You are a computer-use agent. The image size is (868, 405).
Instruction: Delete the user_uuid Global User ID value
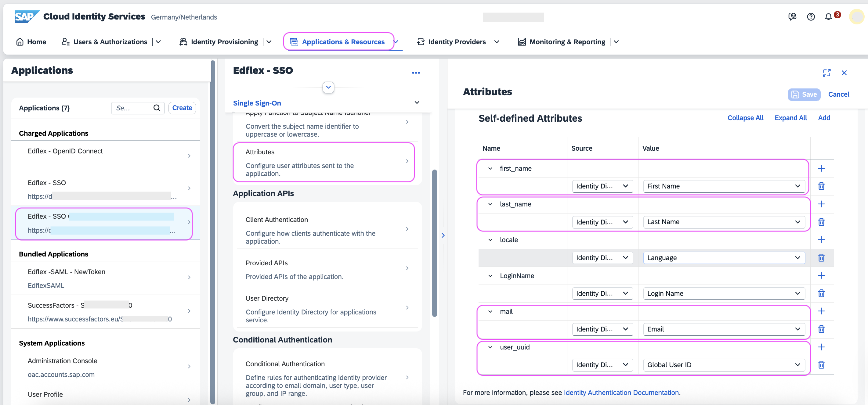[822, 365]
